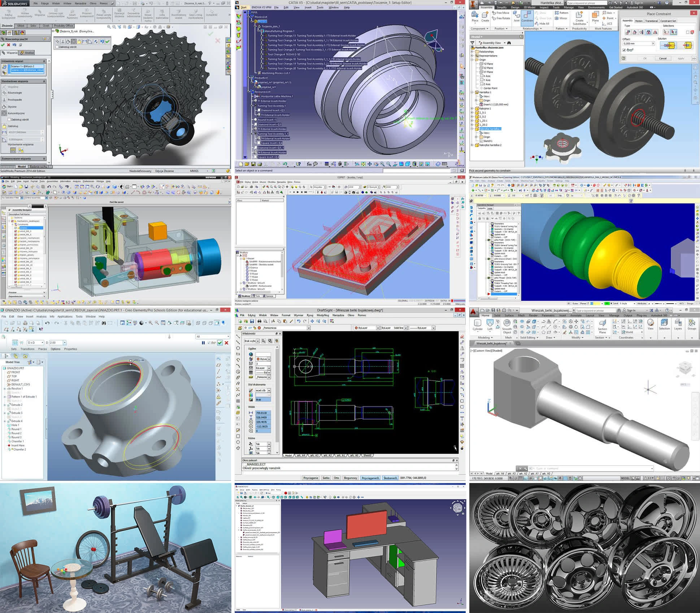Click the >> more button in Place Constraint
This screenshot has height=613, width=700.
(694, 58)
